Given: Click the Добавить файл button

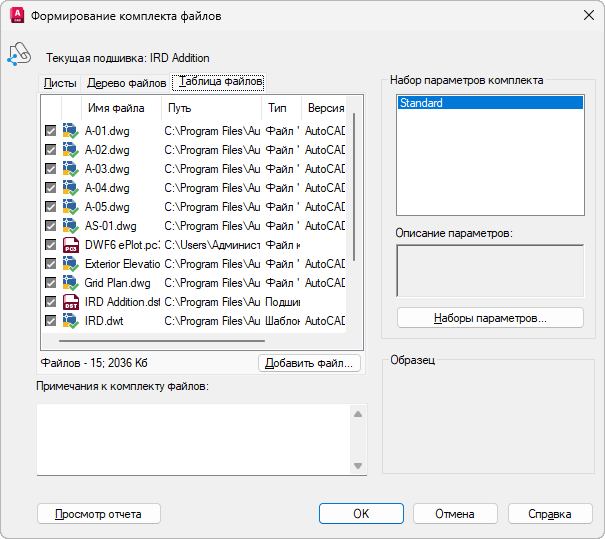Looking at the screenshot, I should pyautogui.click(x=309, y=363).
